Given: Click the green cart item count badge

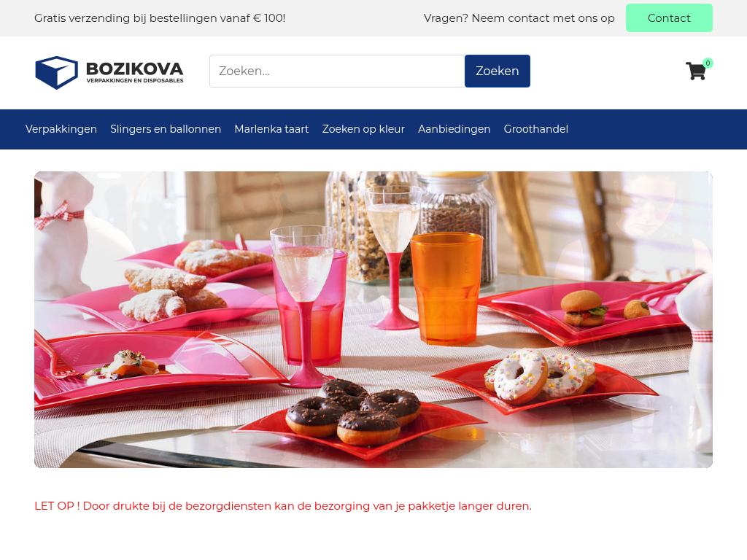Looking at the screenshot, I should (708, 63).
